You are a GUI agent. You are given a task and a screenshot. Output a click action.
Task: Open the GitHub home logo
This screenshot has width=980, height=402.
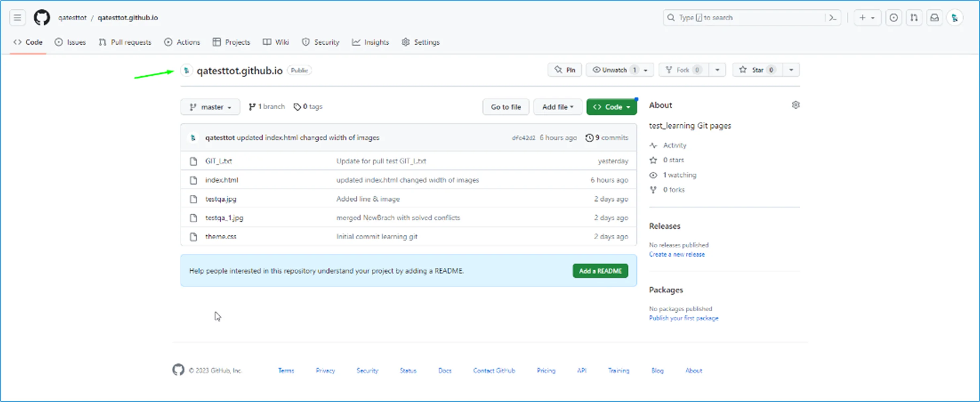click(41, 17)
